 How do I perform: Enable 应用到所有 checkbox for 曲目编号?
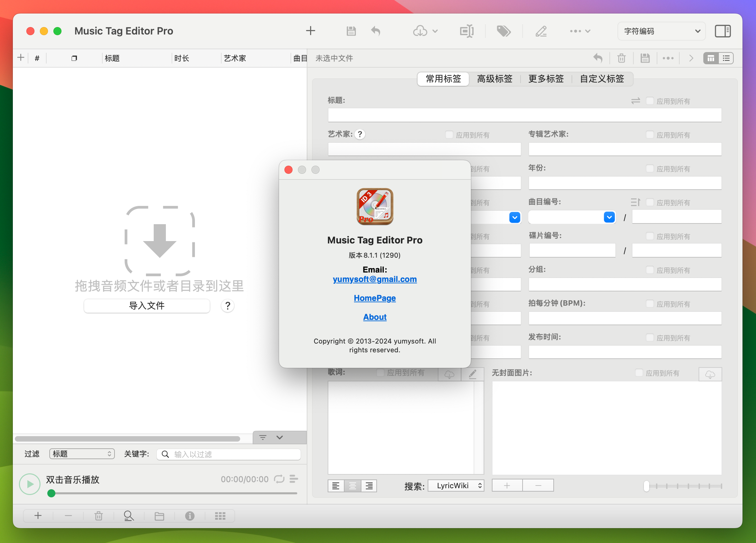(650, 202)
